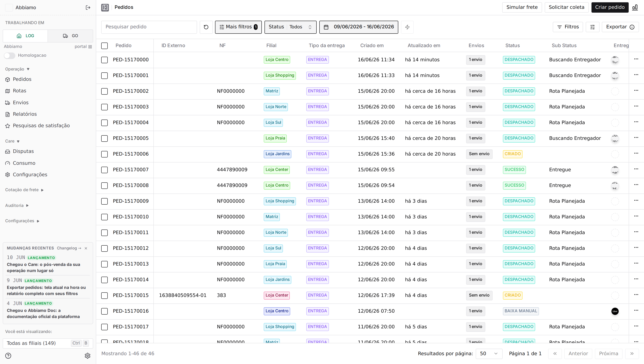Check the PED-15170017 row checkbox
Screen dimensions: 644x364
104,327
